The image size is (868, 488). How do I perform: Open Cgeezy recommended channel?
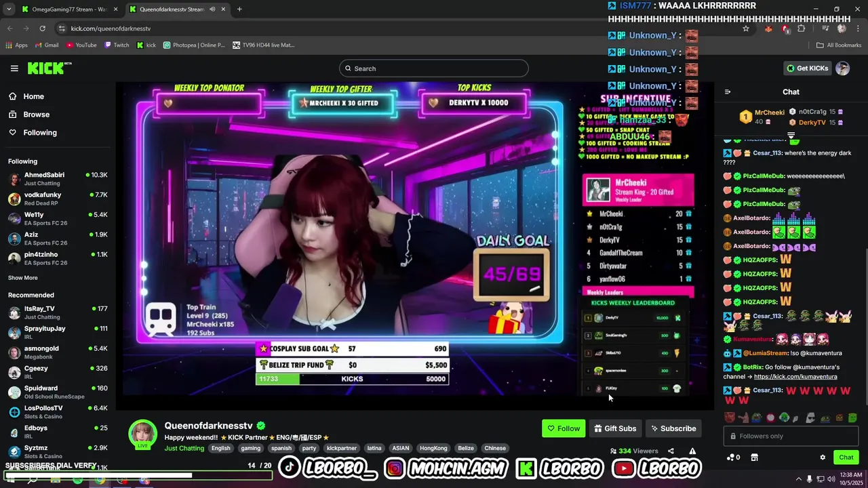click(x=58, y=372)
